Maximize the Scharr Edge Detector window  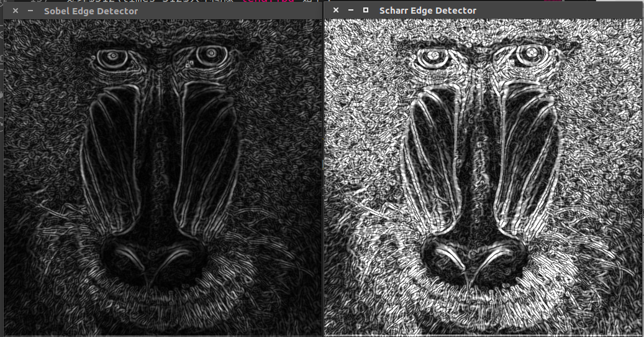365,11
